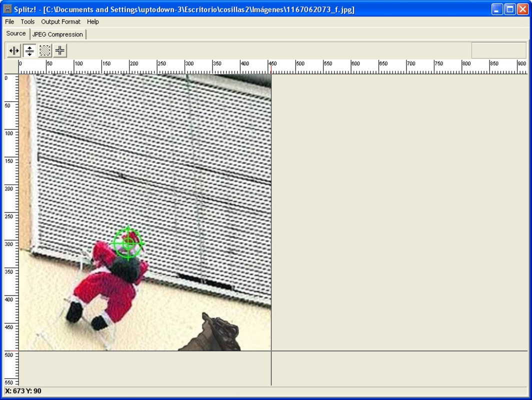Click the hatched region toolbar icon

pyautogui.click(x=45, y=51)
